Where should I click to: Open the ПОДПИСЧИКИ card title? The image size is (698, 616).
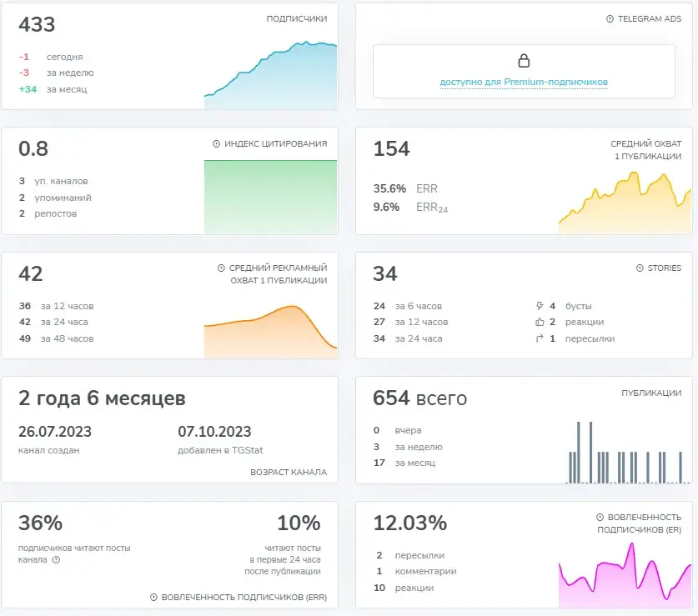pyautogui.click(x=297, y=18)
